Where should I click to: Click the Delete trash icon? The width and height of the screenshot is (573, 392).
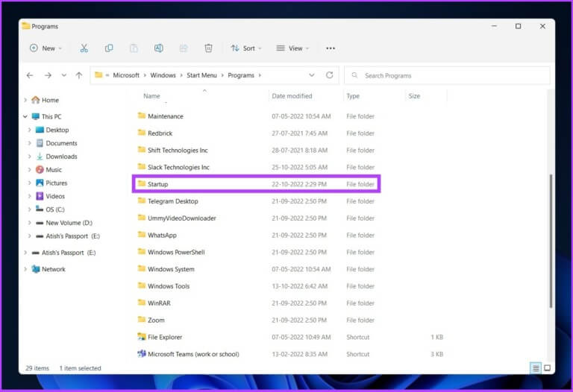point(208,48)
